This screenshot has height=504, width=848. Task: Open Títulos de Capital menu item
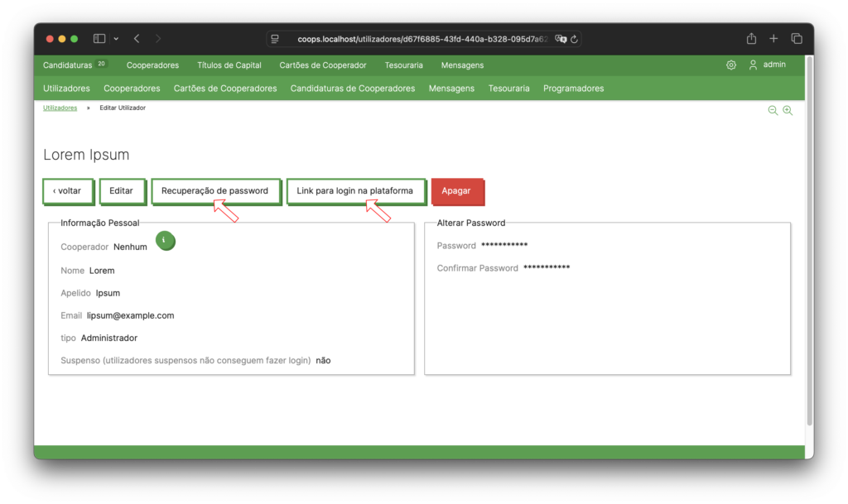(x=229, y=65)
